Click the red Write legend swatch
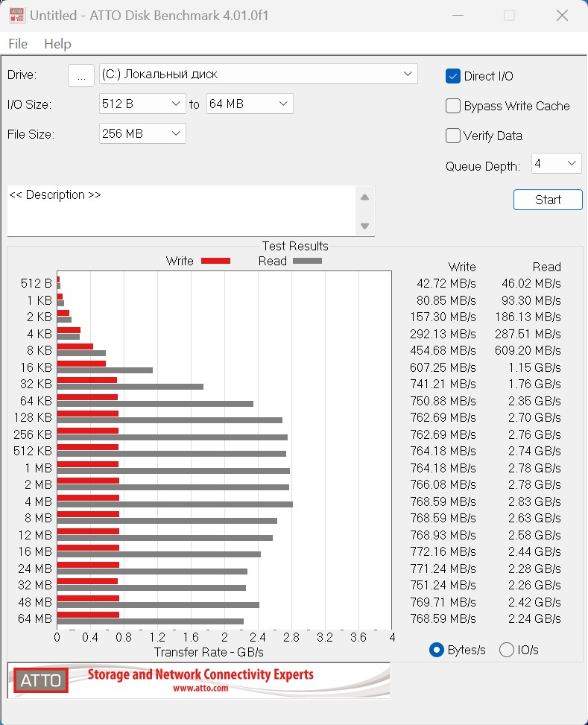 (215, 262)
